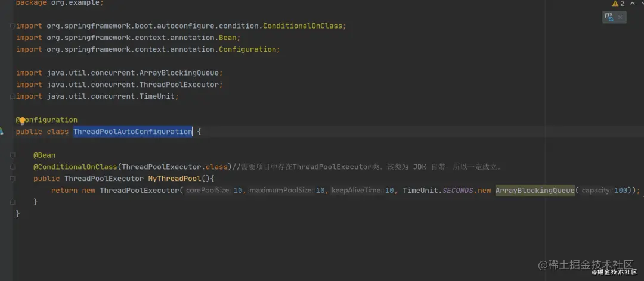Click the Spring bean gutter icon beside class declaration

[1, 132]
